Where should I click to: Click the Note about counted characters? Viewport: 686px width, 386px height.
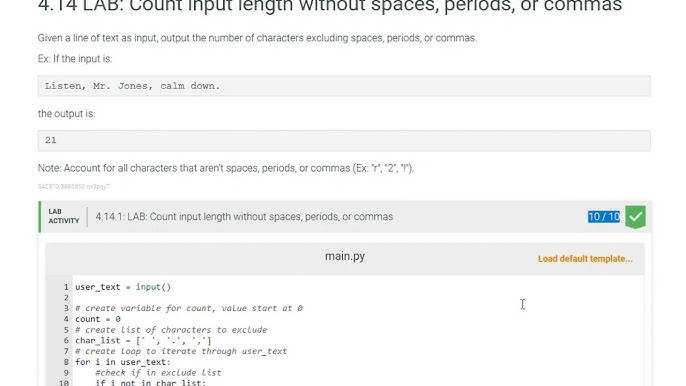[226, 168]
